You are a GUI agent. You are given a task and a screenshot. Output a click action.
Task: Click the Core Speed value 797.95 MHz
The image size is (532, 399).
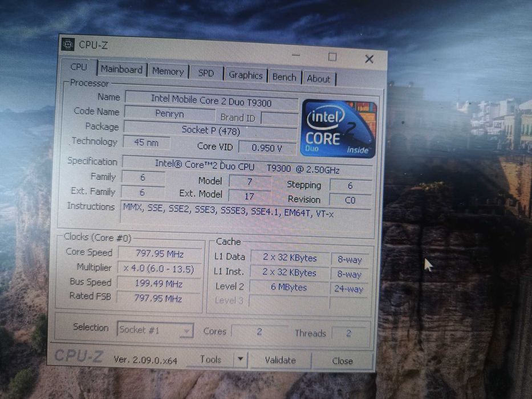coord(160,254)
